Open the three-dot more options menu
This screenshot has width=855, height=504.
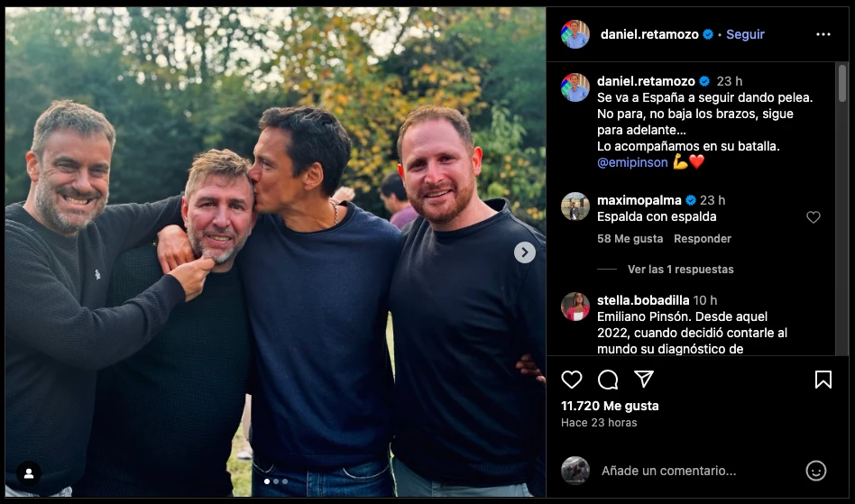pyautogui.click(x=823, y=34)
